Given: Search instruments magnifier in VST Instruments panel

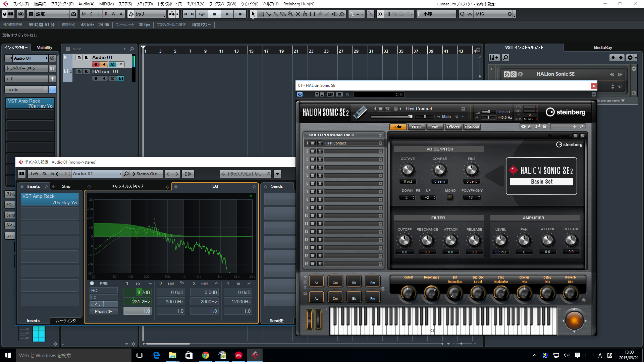Looking at the screenshot, I should (x=505, y=58).
